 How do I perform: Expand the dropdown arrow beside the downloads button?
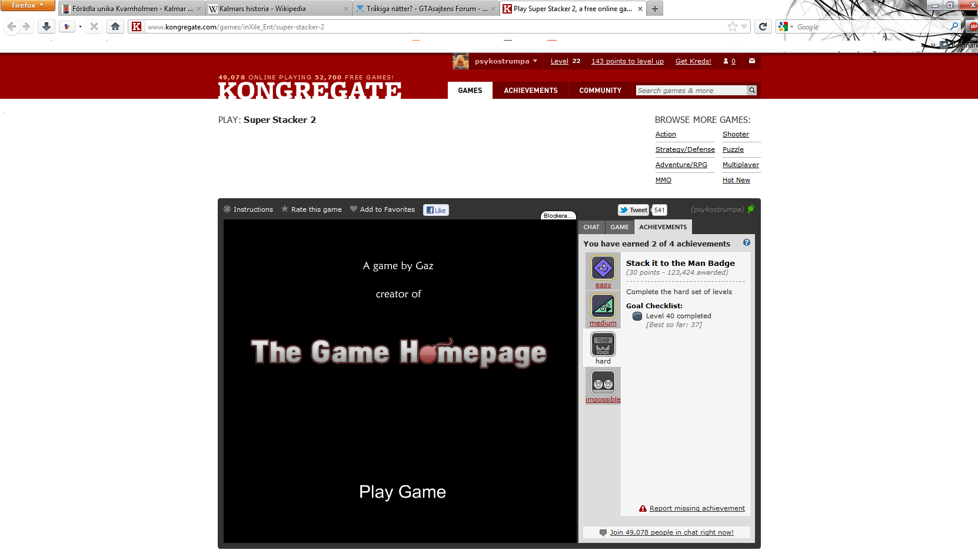point(80,26)
